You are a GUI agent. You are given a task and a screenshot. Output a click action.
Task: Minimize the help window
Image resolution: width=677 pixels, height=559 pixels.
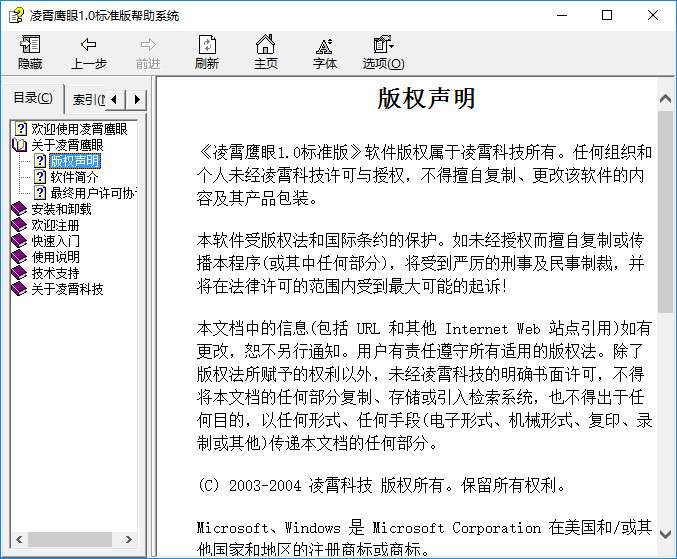[x=562, y=16]
